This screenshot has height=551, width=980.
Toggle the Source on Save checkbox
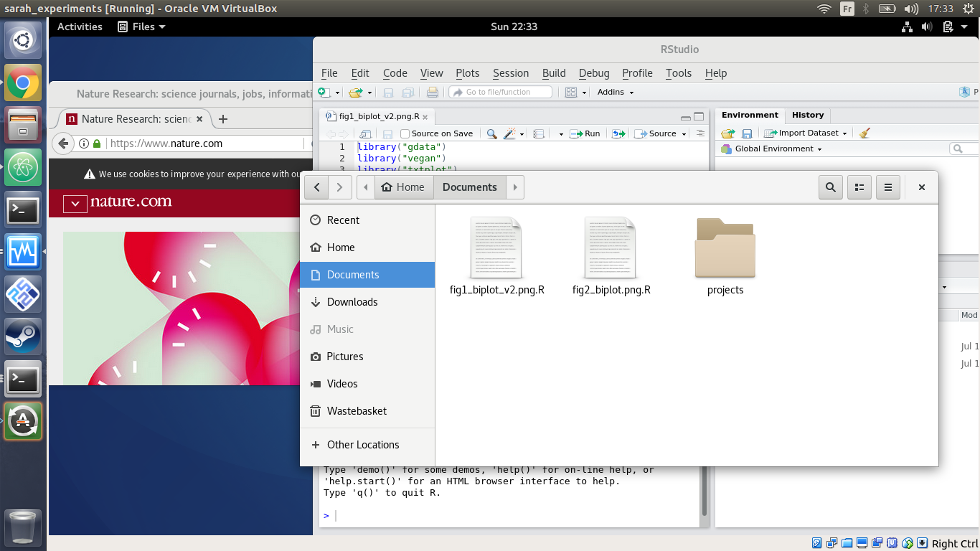click(405, 133)
